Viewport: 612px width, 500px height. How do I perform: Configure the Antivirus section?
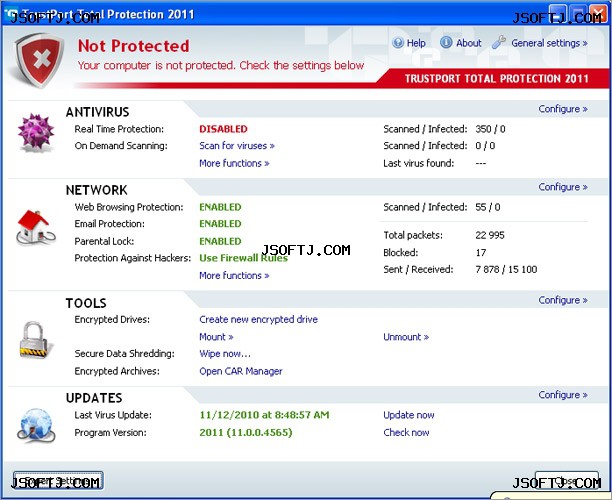click(563, 109)
